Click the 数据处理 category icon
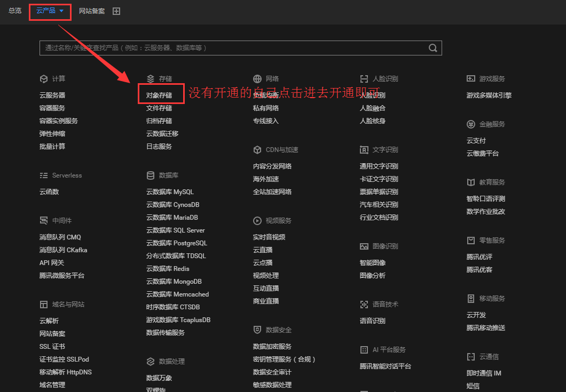The height and width of the screenshot is (392, 566). click(x=151, y=362)
